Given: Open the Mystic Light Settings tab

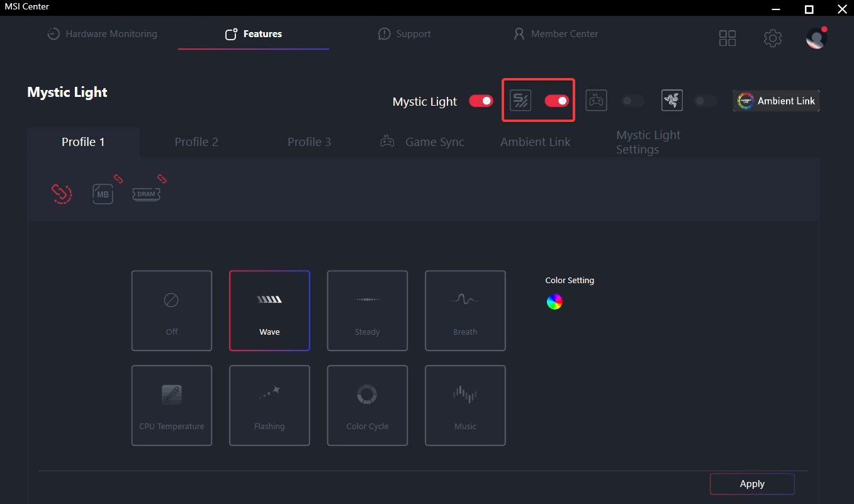Looking at the screenshot, I should pos(648,142).
